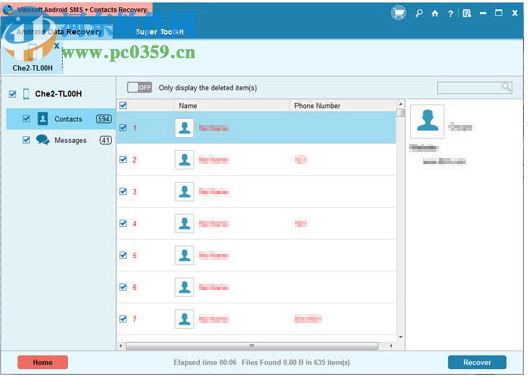Uncheck contact row 4 checkbox

(123, 224)
